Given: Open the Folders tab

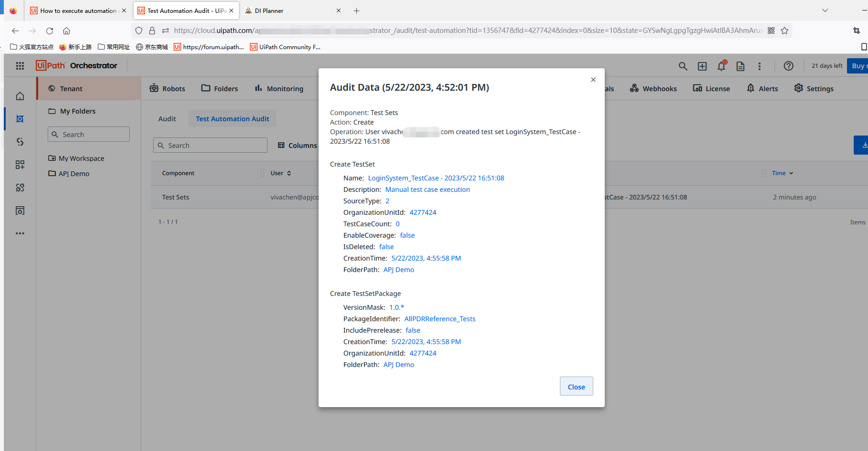Looking at the screenshot, I should (x=219, y=89).
